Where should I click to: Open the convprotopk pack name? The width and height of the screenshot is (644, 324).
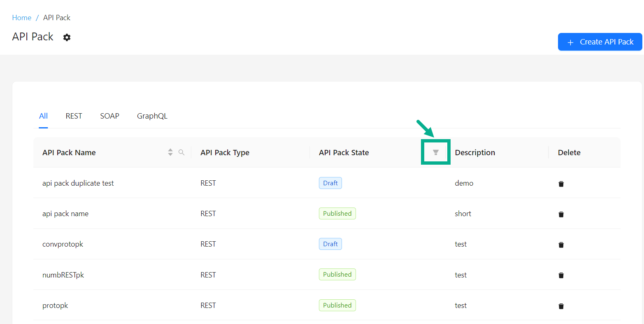tap(63, 244)
